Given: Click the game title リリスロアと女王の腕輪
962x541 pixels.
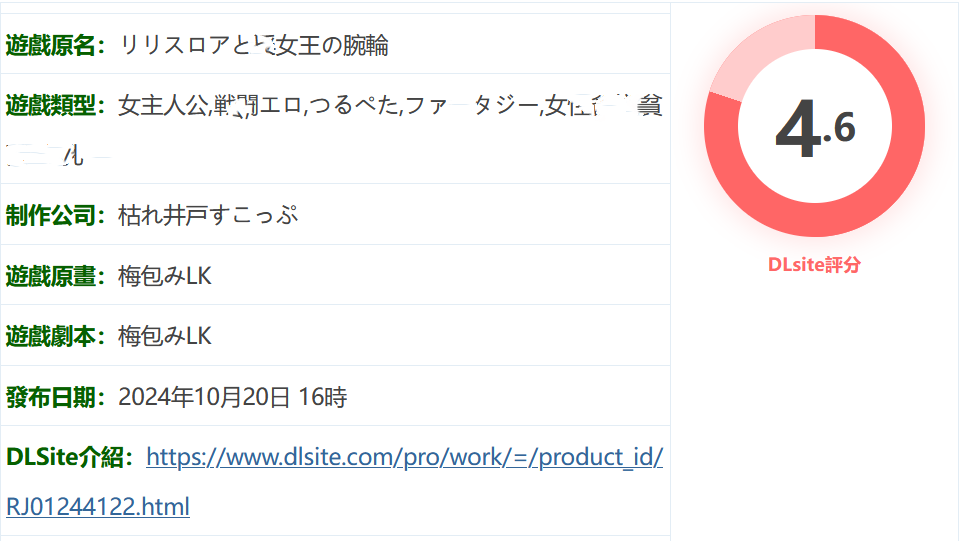Looking at the screenshot, I should [254, 46].
